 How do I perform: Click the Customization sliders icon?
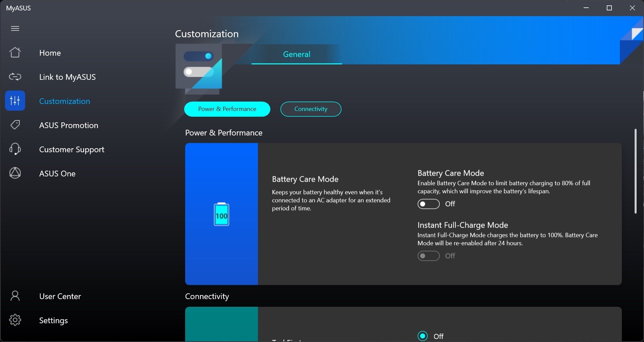15,101
